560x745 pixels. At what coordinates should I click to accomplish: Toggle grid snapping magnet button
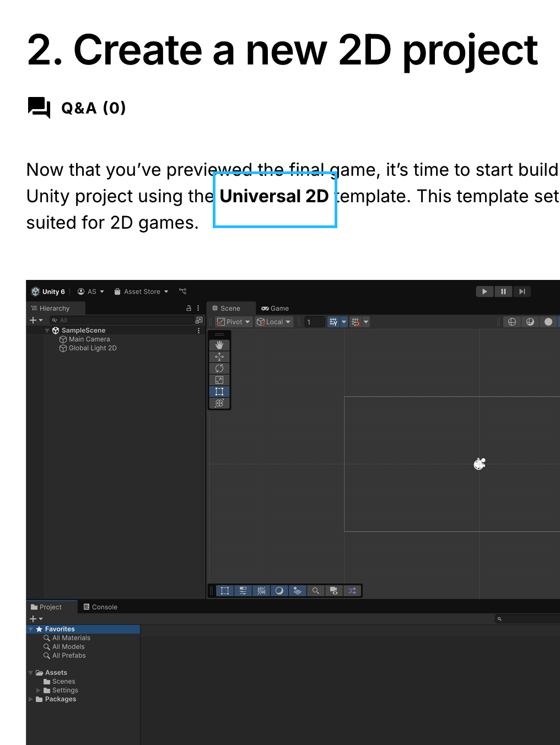pos(356,322)
